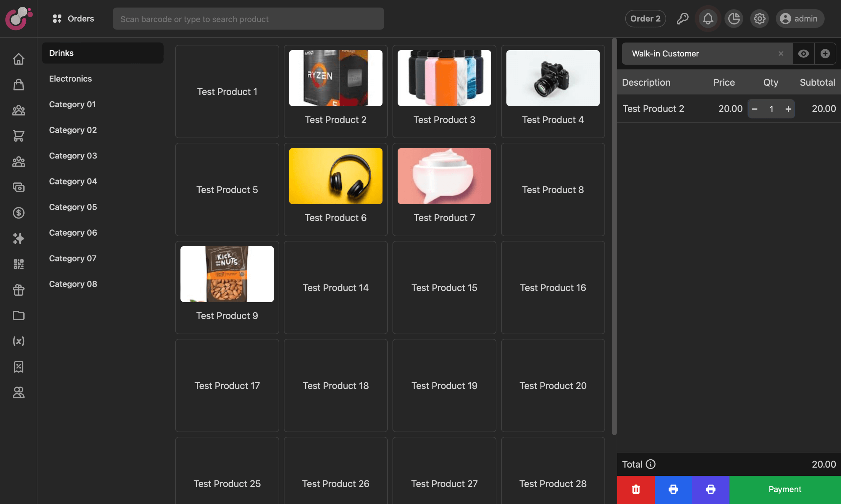Image resolution: width=841 pixels, height=504 pixels.
Task: Click the key icon in top bar
Action: (x=682, y=19)
